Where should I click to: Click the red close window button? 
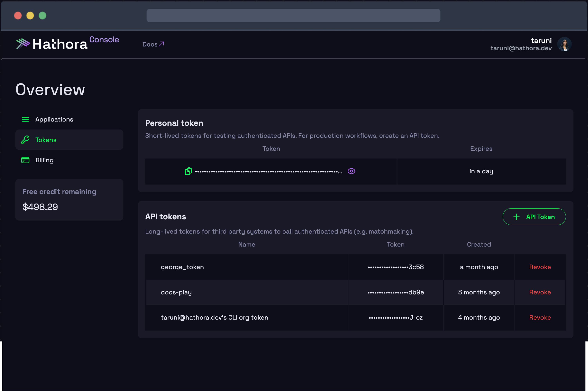(18, 15)
